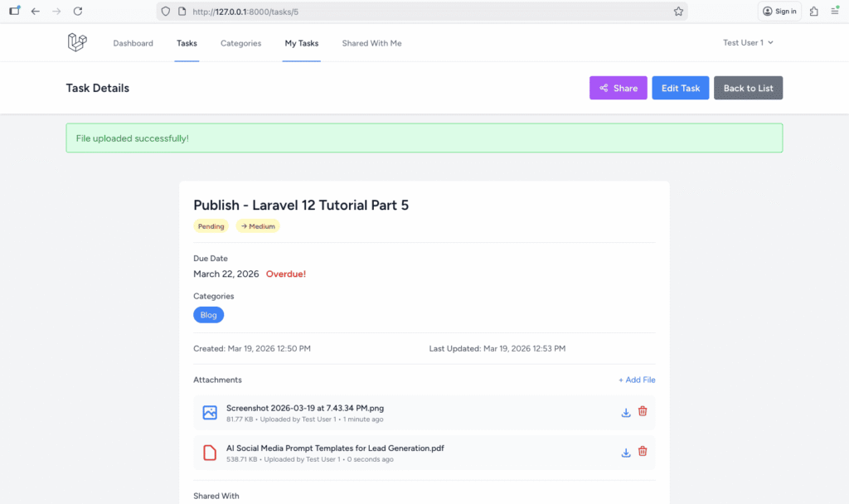This screenshot has width=849, height=504.
Task: Switch to Categories nav item
Action: pyautogui.click(x=240, y=43)
